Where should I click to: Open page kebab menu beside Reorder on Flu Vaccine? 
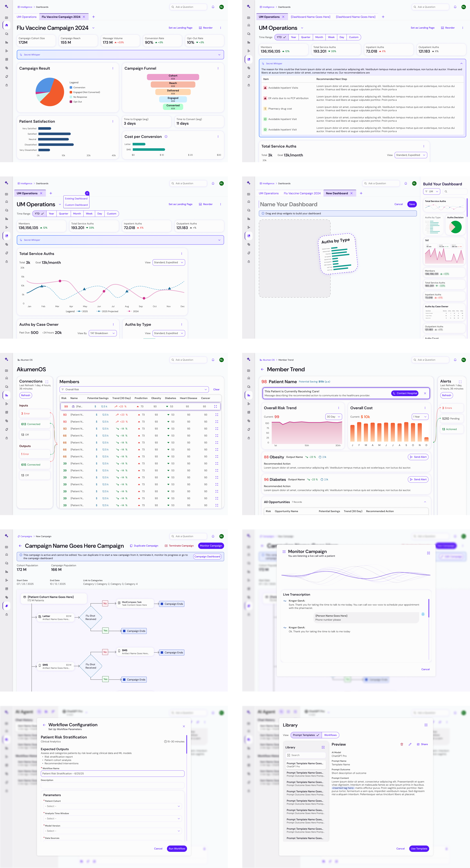click(x=221, y=28)
